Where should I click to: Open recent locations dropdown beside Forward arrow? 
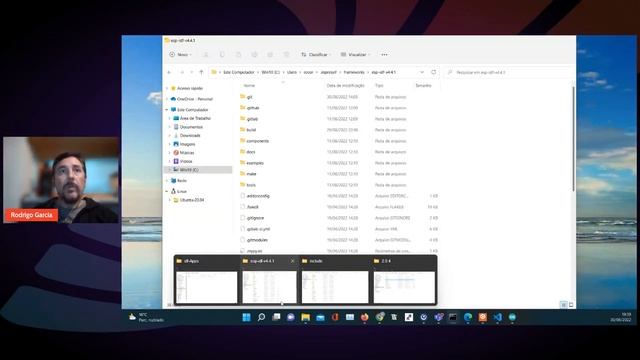click(191, 72)
